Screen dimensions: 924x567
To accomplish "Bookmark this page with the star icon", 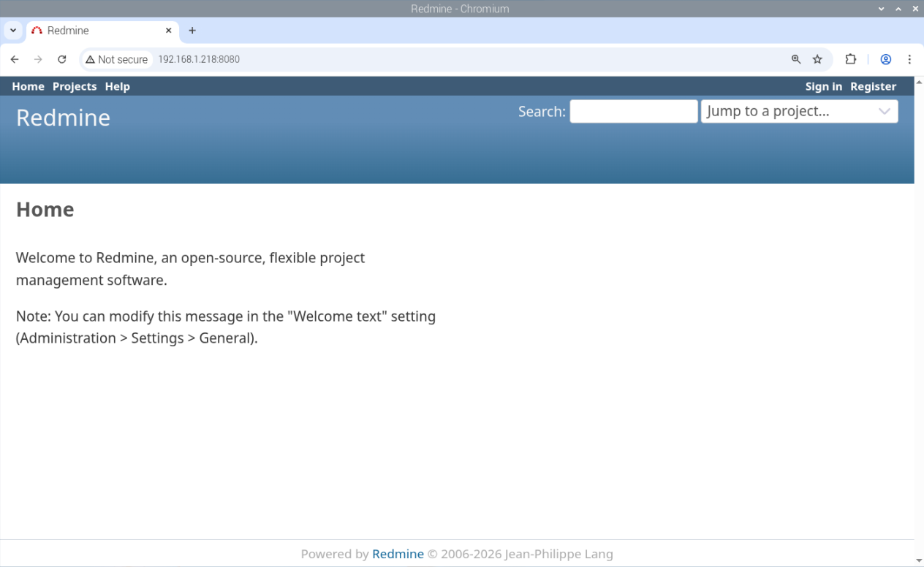I will (817, 59).
